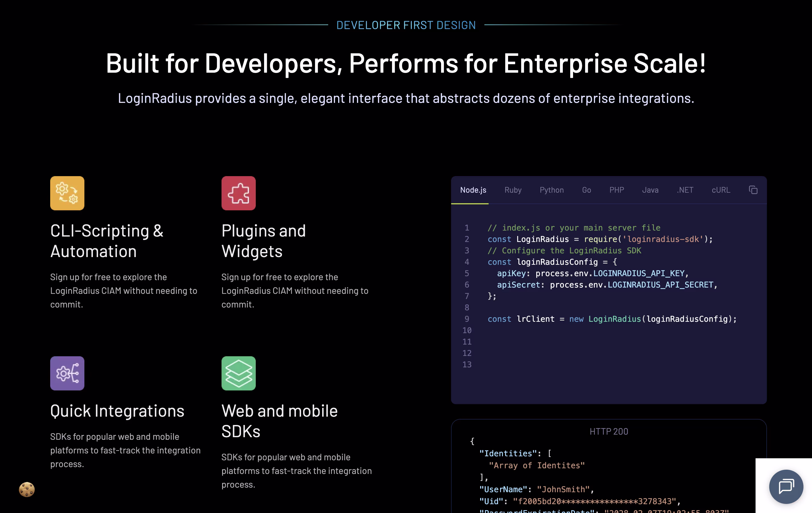The width and height of the screenshot is (812, 513).
Task: View the Java code sample
Action: coord(650,190)
